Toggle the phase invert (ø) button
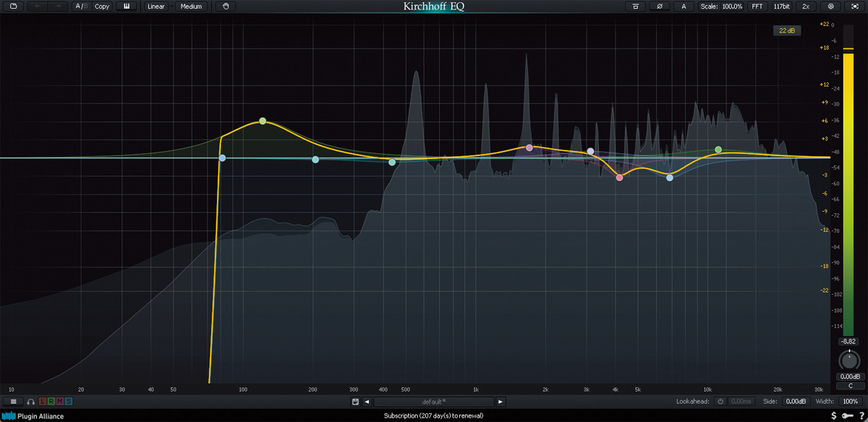This screenshot has height=422, width=868. (660, 7)
